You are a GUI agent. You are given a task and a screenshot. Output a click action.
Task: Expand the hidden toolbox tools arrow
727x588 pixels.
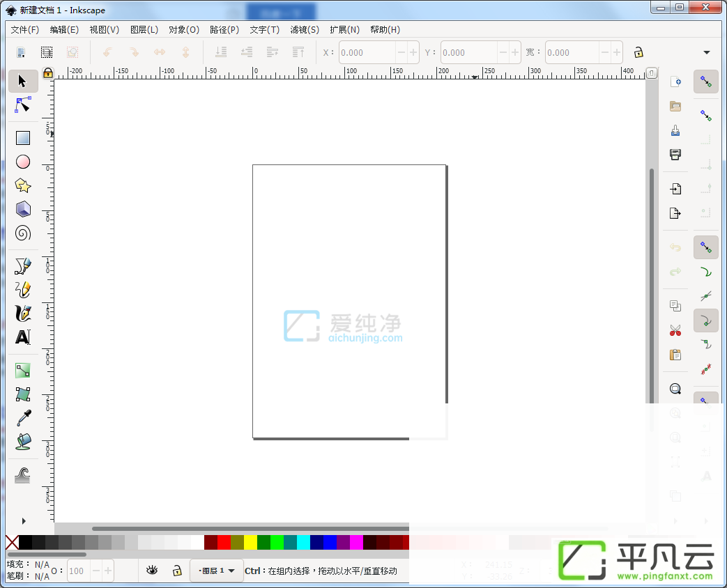[x=24, y=521]
